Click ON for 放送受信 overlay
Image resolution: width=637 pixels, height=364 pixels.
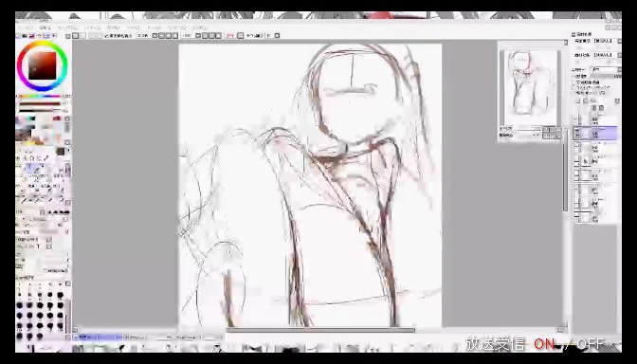[544, 344]
